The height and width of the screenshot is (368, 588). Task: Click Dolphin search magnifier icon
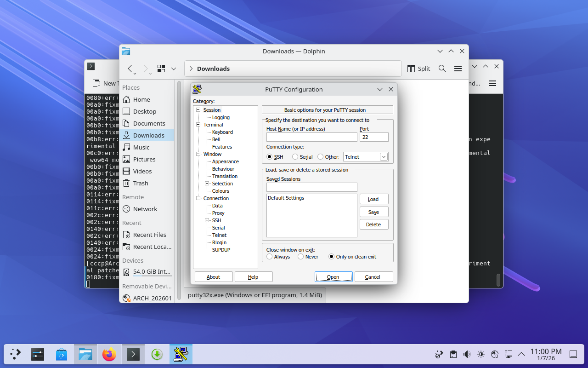[442, 69]
